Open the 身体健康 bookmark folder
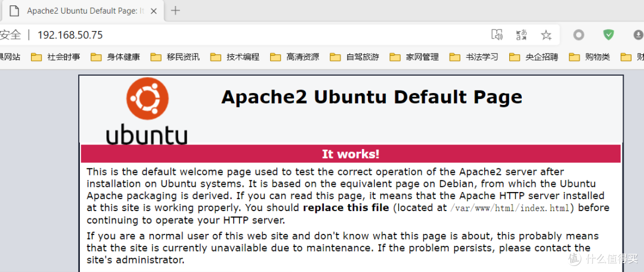This screenshot has width=644, height=272. tap(116, 57)
